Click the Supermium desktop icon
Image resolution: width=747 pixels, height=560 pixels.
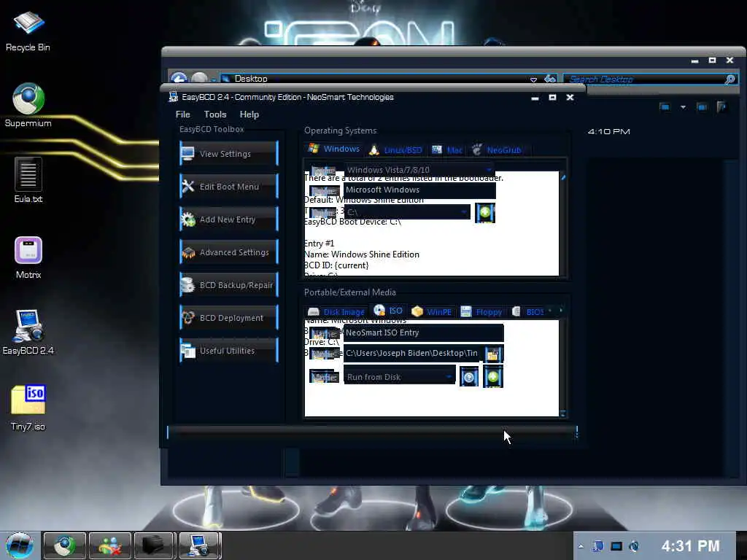(x=28, y=105)
